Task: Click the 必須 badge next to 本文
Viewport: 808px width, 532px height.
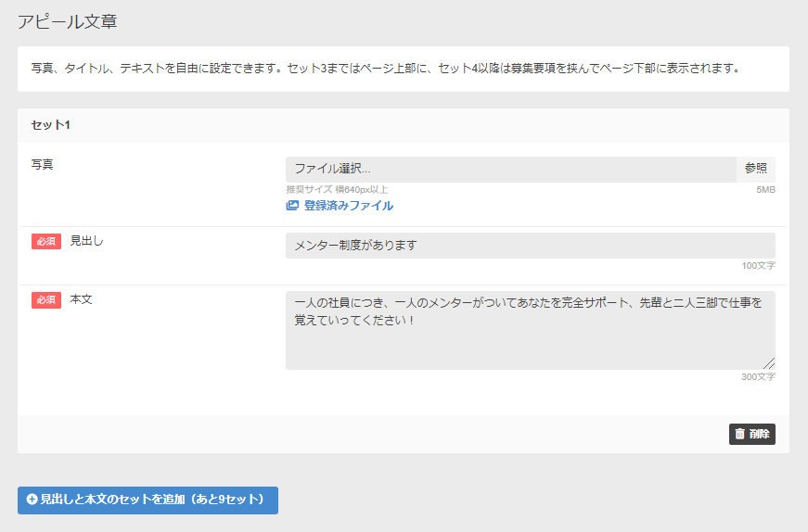Action: click(x=46, y=300)
